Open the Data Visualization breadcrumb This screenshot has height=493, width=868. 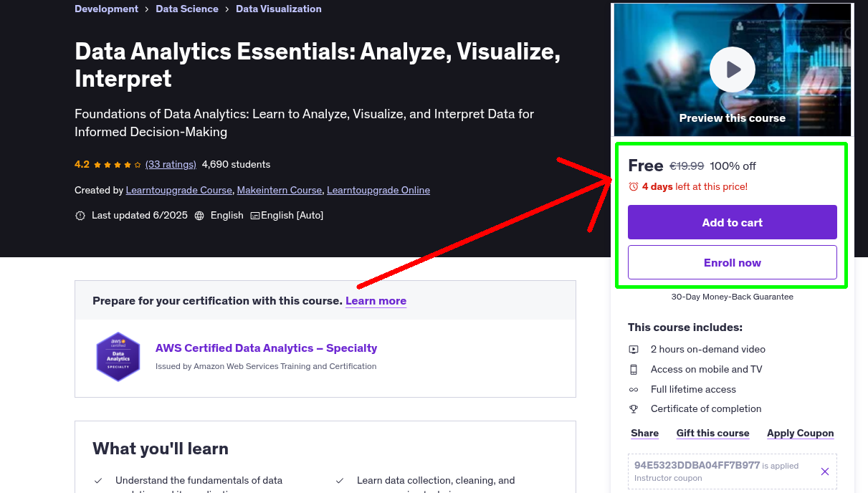coord(279,9)
